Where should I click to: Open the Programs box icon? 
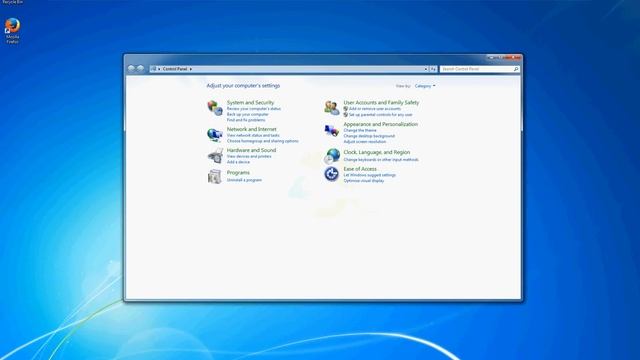pyautogui.click(x=215, y=176)
